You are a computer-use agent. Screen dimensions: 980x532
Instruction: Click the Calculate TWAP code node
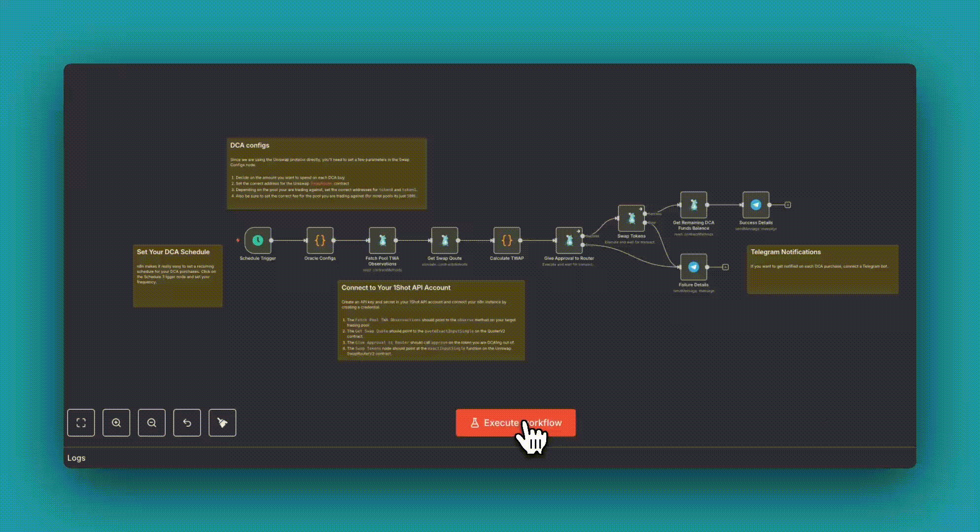pos(507,240)
